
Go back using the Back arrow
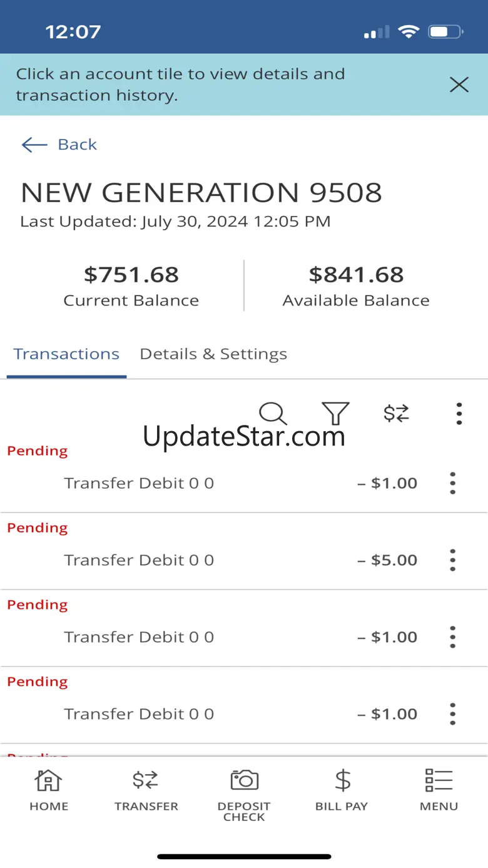click(x=59, y=145)
